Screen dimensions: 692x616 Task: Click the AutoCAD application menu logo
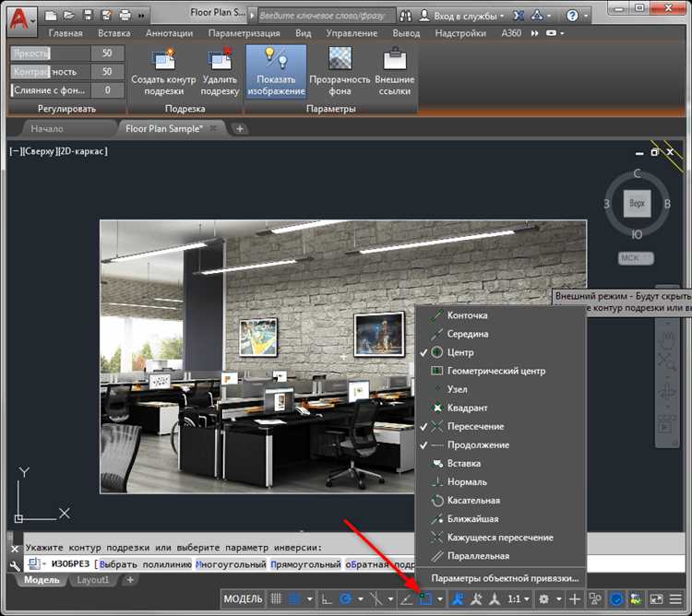[x=20, y=17]
